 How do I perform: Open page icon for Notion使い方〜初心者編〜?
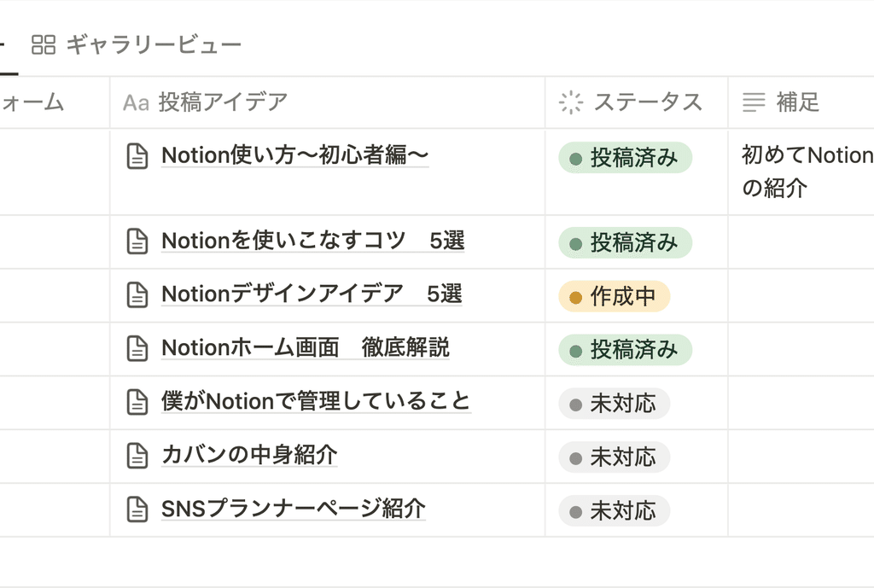(x=137, y=156)
